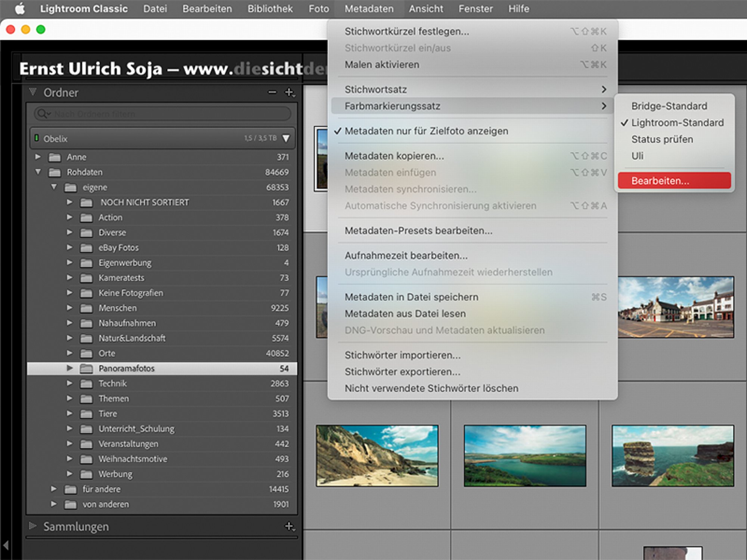
Task: Select the Unterricht_Schulung folder
Action: tap(162, 429)
